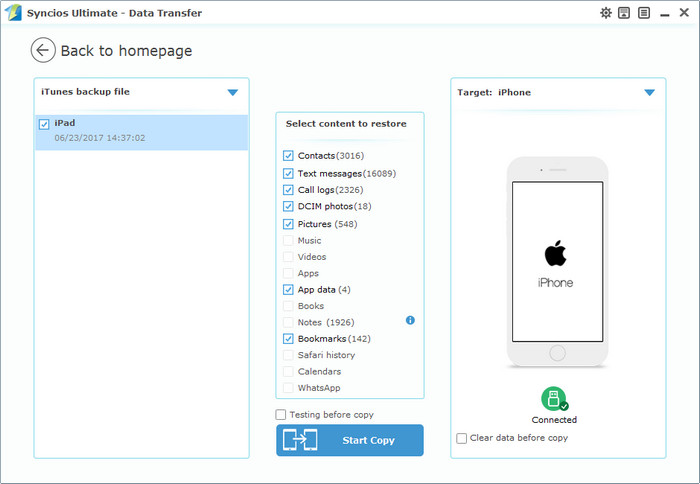Viewport: 700px width, 484px height.
Task: Click the Notes info icon
Action: click(410, 320)
